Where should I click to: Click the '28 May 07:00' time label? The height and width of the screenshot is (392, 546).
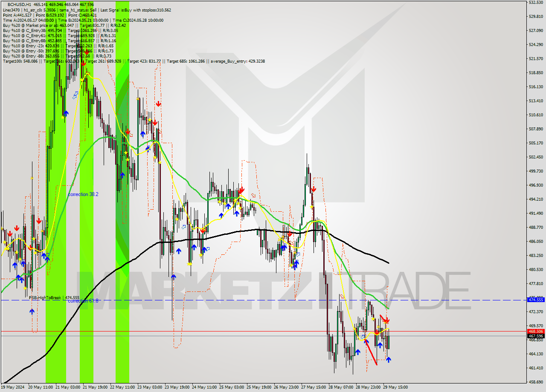(341, 387)
